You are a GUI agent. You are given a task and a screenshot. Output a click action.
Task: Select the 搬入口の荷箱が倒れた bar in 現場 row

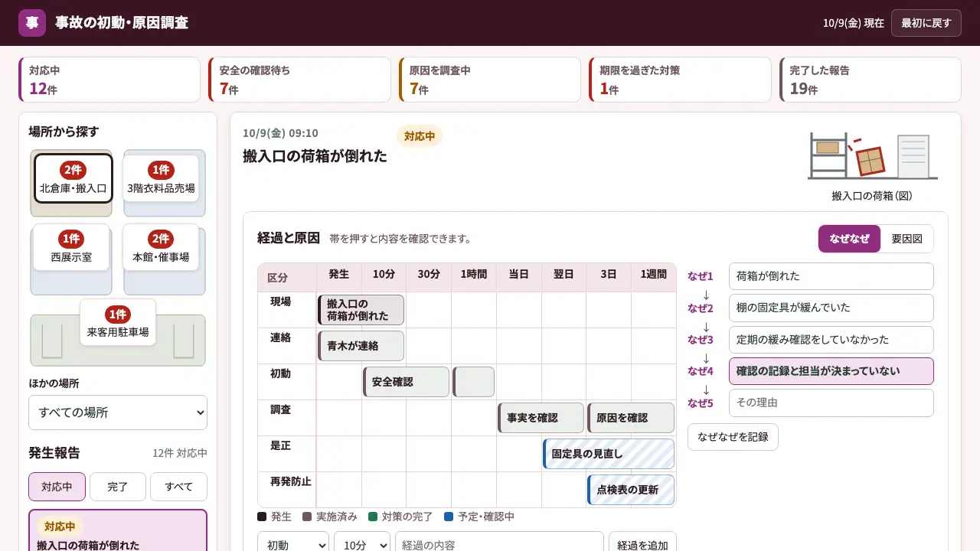(x=361, y=310)
